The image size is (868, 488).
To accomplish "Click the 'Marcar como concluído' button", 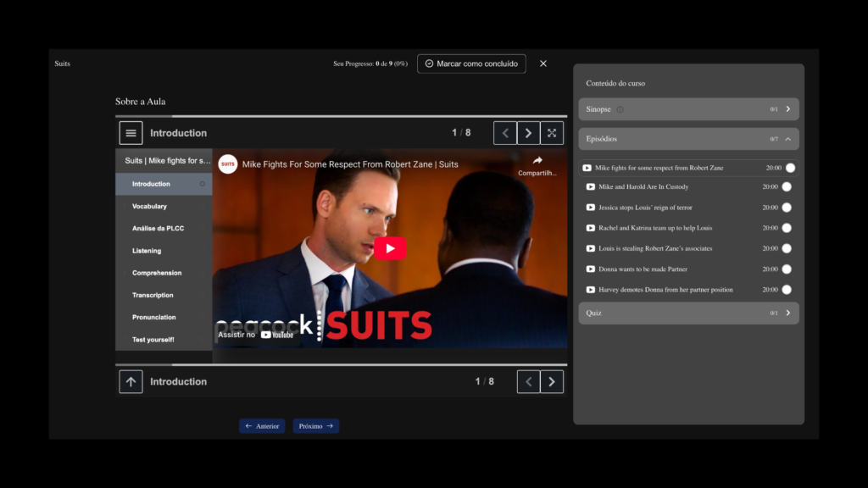I will tap(471, 64).
